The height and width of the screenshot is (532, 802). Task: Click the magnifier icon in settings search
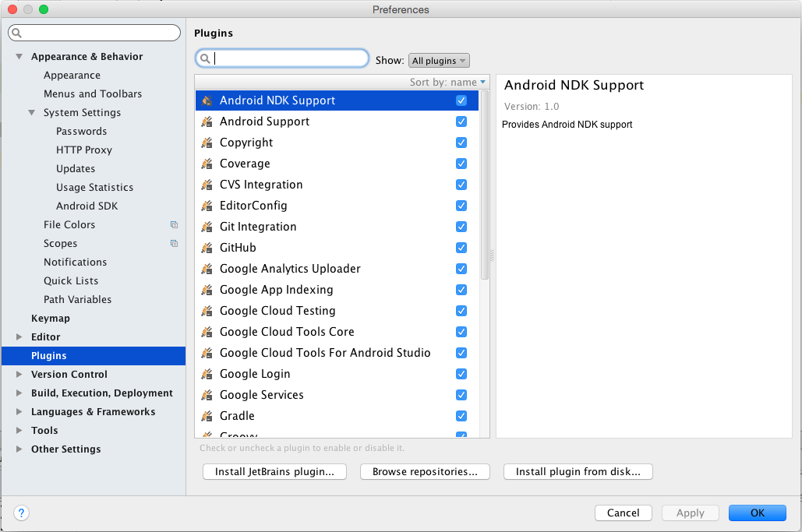click(16, 33)
